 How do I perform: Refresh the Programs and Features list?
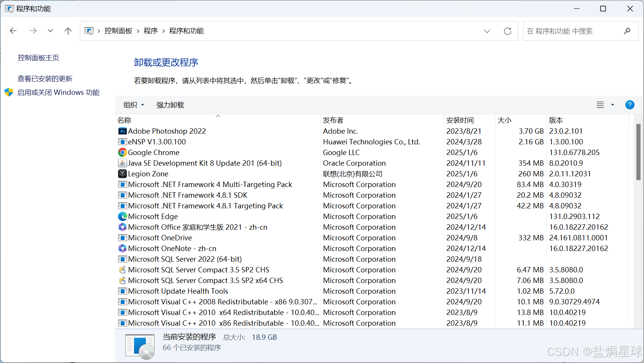(508, 31)
